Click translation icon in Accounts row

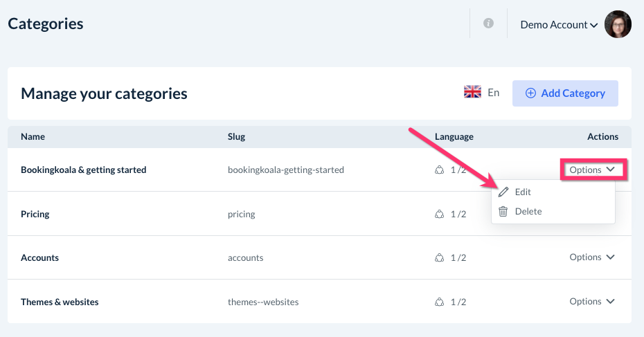point(439,257)
